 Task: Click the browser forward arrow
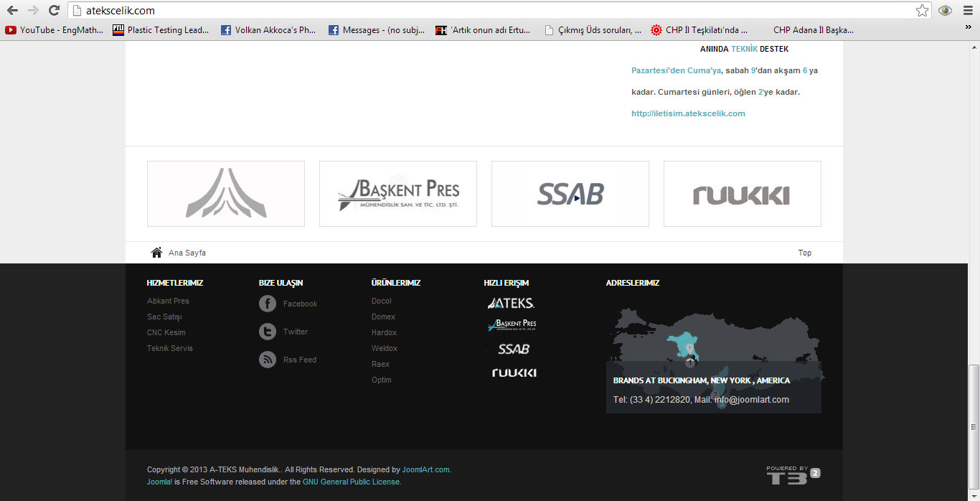33,11
